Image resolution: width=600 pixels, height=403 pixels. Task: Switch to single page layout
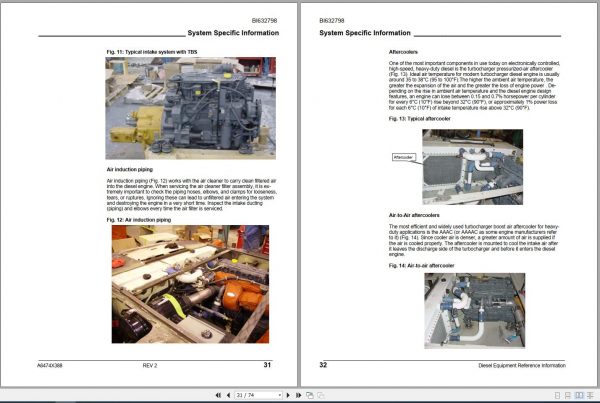tap(557, 395)
